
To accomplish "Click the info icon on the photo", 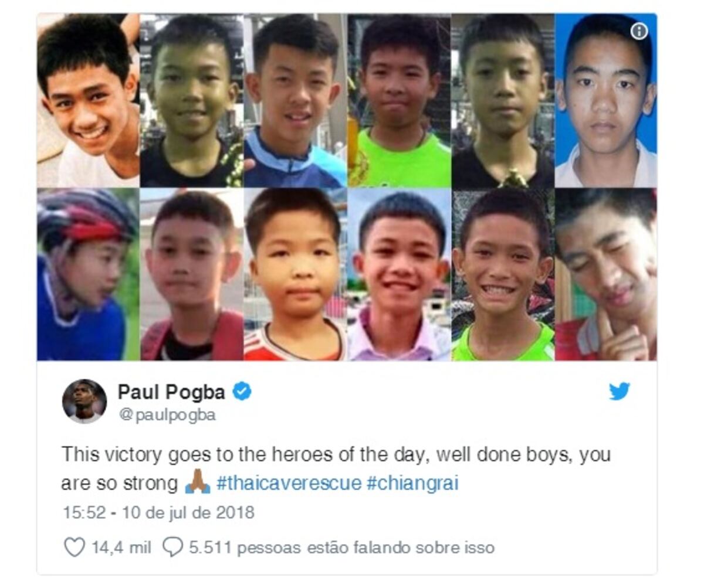I will pos(639,31).
